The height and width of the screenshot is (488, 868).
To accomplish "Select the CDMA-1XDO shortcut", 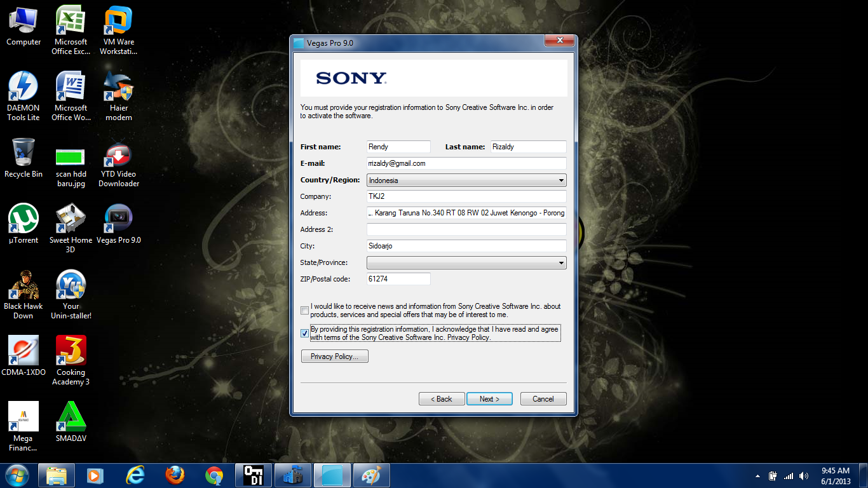I will (24, 357).
